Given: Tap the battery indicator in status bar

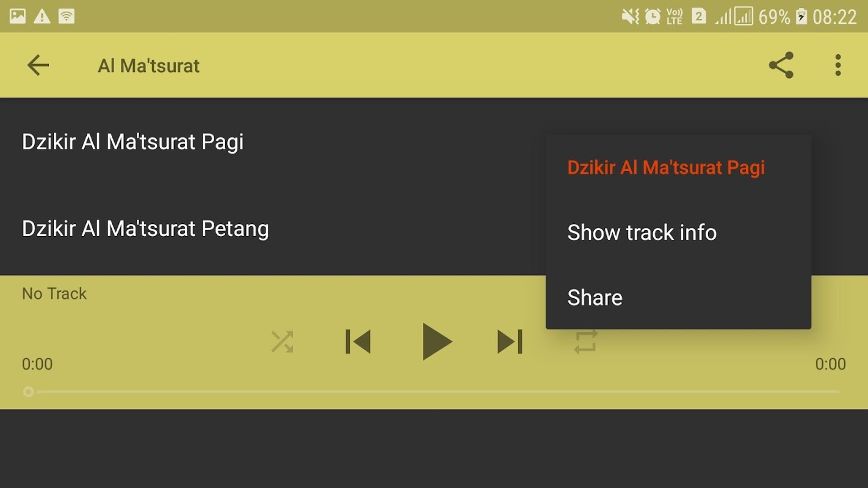Looking at the screenshot, I should tap(801, 16).
